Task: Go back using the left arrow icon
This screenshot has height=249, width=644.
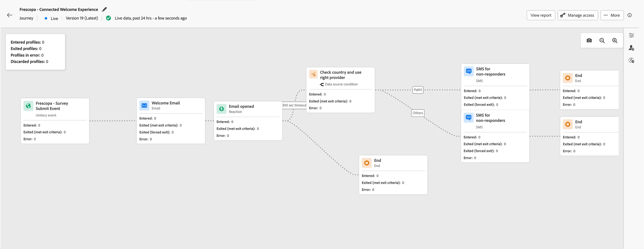Action: pos(9,15)
